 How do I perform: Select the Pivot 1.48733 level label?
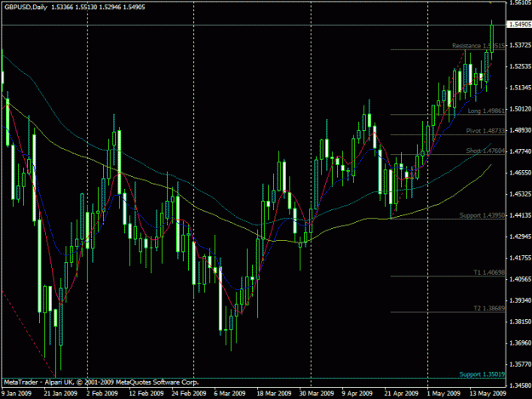(485, 131)
